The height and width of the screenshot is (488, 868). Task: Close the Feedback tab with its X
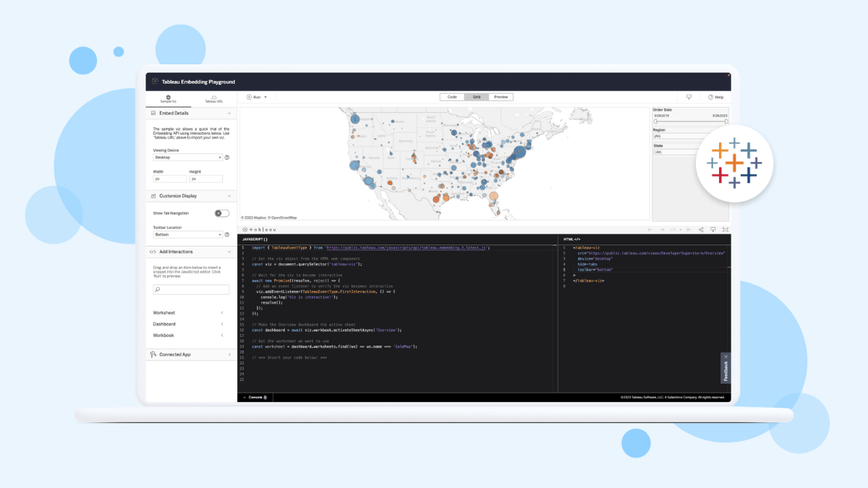pyautogui.click(x=726, y=356)
